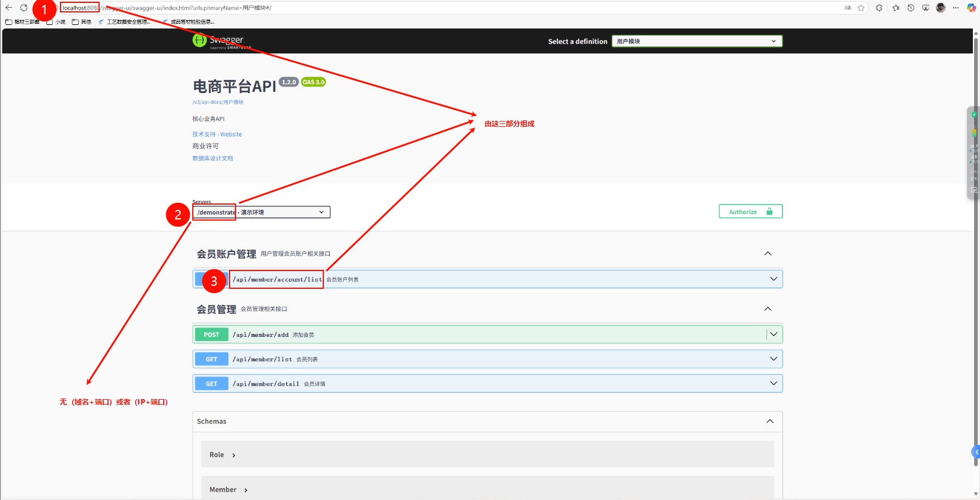Screen dimensions: 980x500
Task: Click the browser back arrow
Action: pyautogui.click(x=9, y=8)
